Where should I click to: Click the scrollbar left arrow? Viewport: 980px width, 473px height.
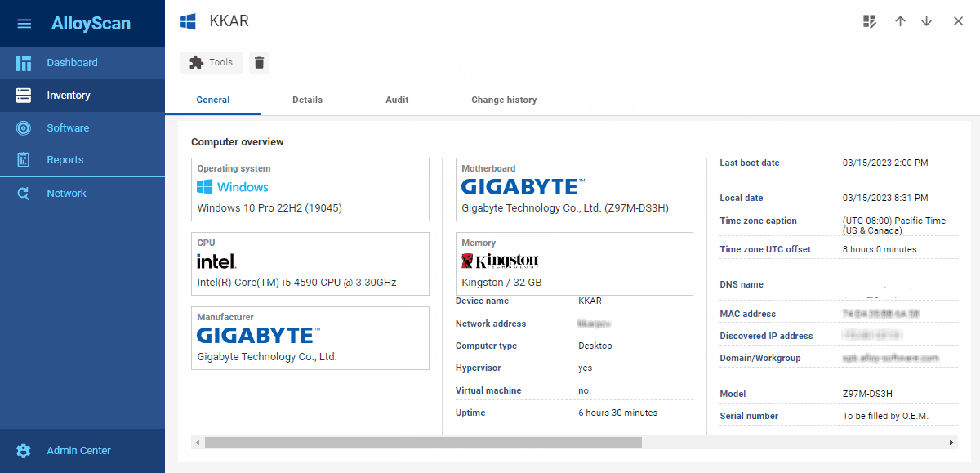coord(197,442)
